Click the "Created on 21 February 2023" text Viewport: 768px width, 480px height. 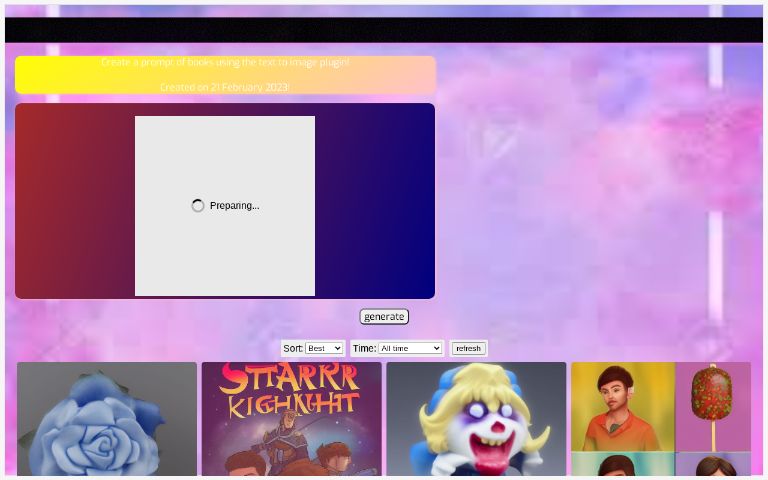225,87
